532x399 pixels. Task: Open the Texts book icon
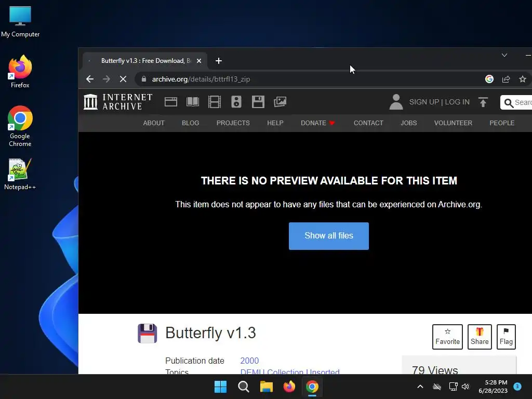point(193,102)
